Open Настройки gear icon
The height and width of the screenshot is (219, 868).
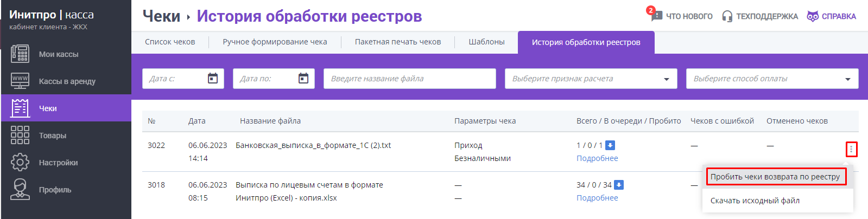click(x=20, y=162)
